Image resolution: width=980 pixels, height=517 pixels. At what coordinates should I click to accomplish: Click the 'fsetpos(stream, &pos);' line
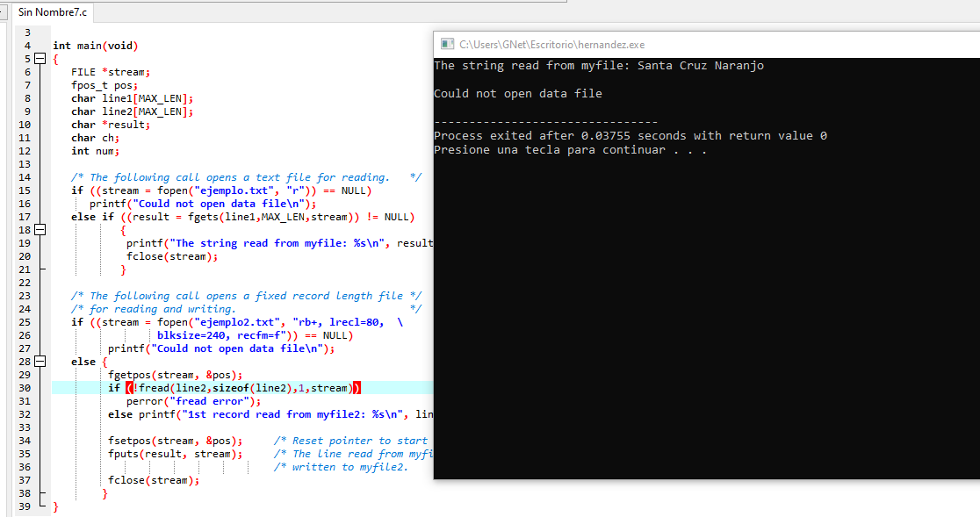(175, 441)
